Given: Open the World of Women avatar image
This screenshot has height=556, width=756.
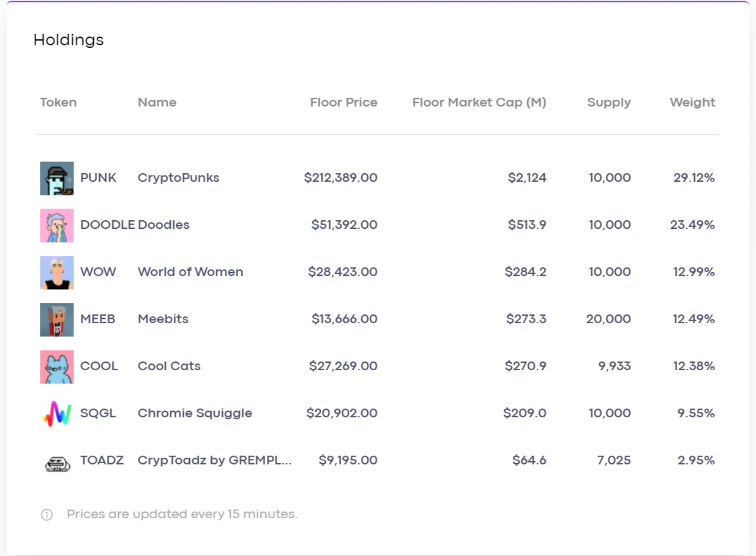Looking at the screenshot, I should click(x=57, y=273).
